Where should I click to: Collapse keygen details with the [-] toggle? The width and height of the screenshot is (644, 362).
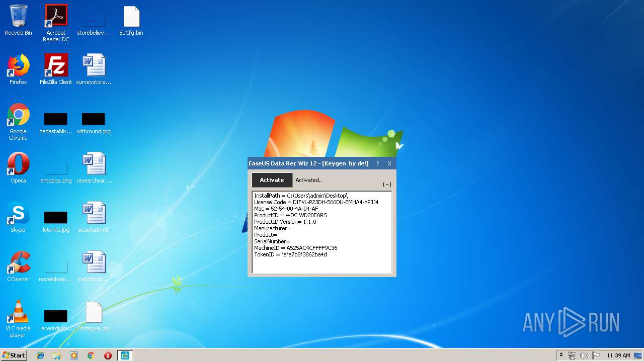[387, 185]
